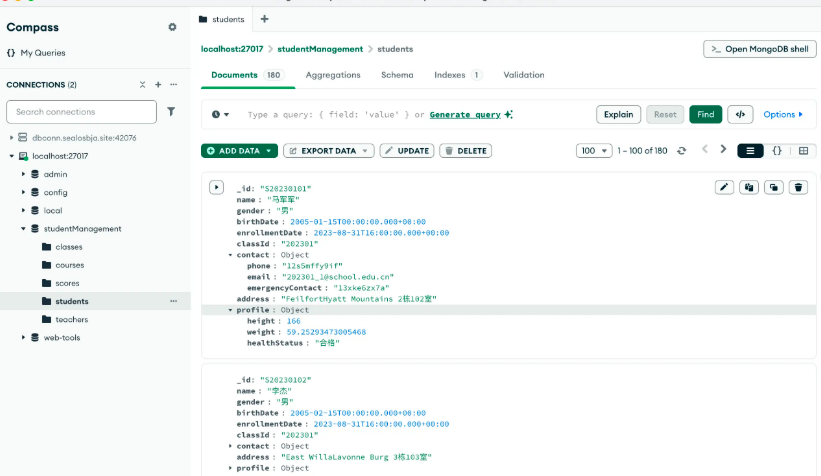Go to next page arrow
Screen dimensions: 821x476
[x=723, y=150]
